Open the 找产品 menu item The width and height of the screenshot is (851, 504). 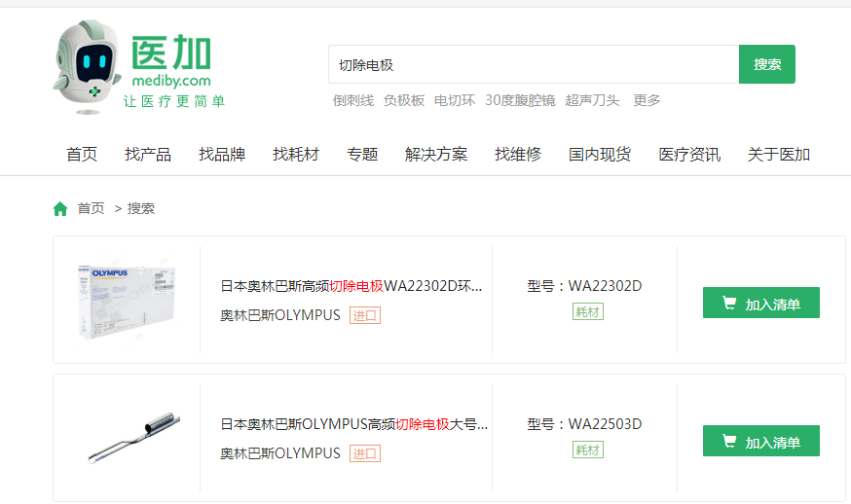tap(148, 155)
